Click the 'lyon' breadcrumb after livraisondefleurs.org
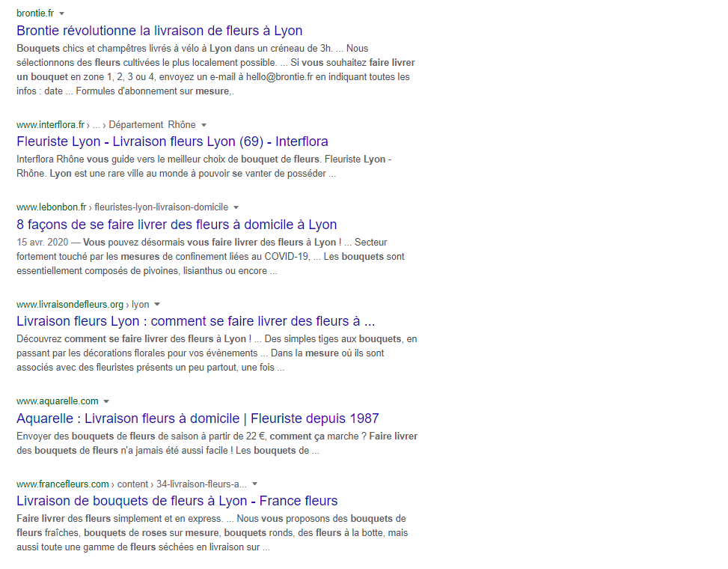 (x=140, y=304)
